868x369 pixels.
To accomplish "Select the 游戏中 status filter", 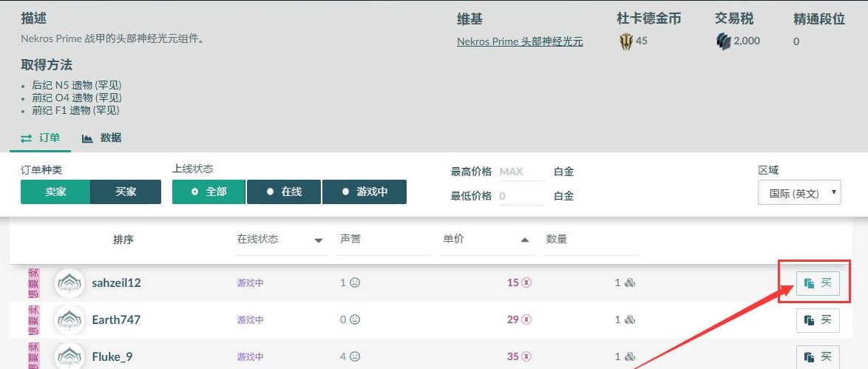I will (x=365, y=192).
